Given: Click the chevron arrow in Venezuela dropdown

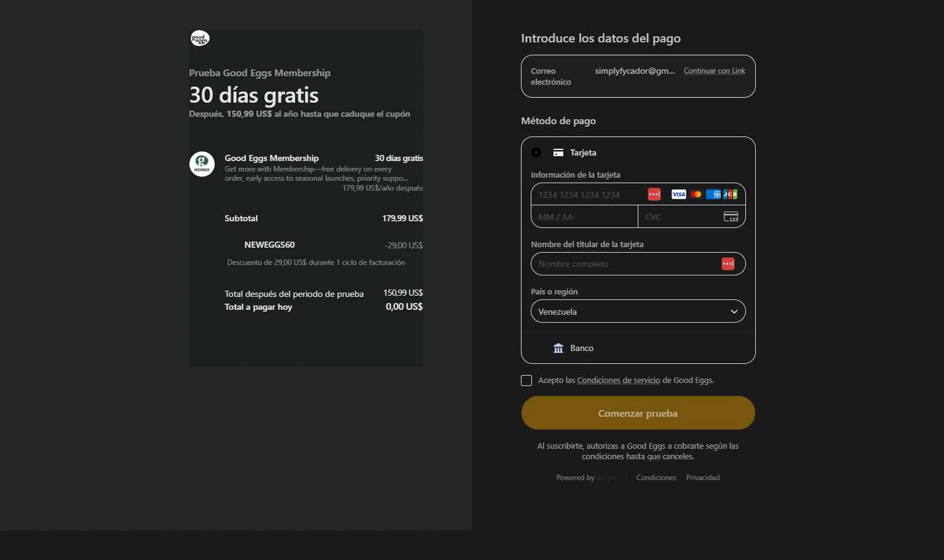Looking at the screenshot, I should (734, 312).
